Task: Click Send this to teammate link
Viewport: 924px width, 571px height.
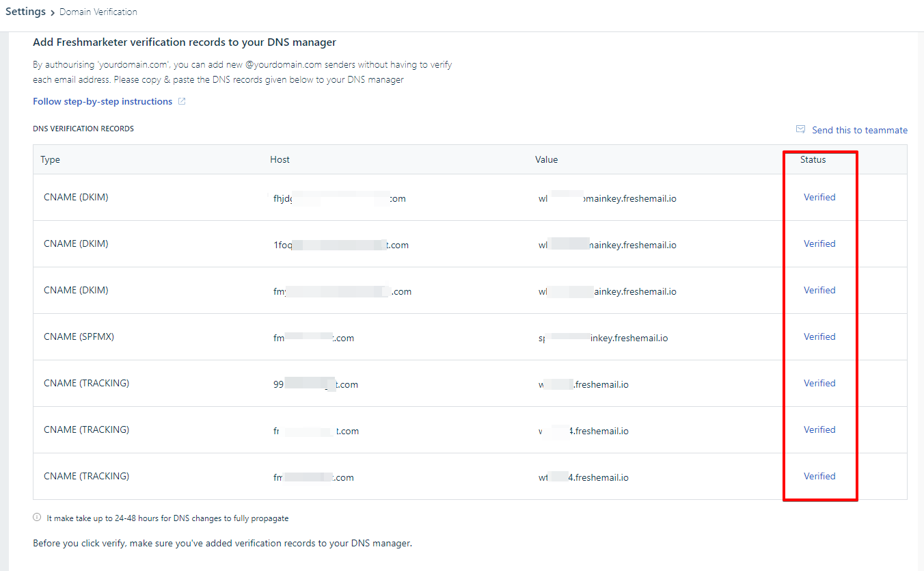Action: click(859, 130)
